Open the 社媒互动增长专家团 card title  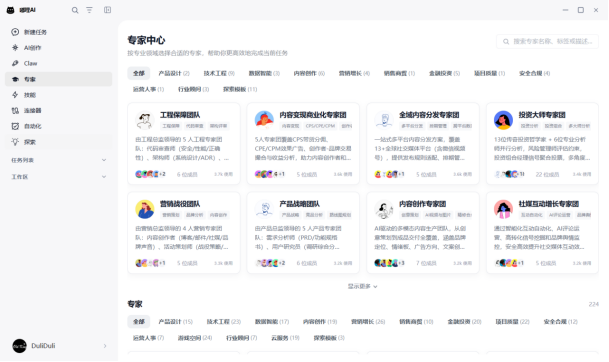549,204
